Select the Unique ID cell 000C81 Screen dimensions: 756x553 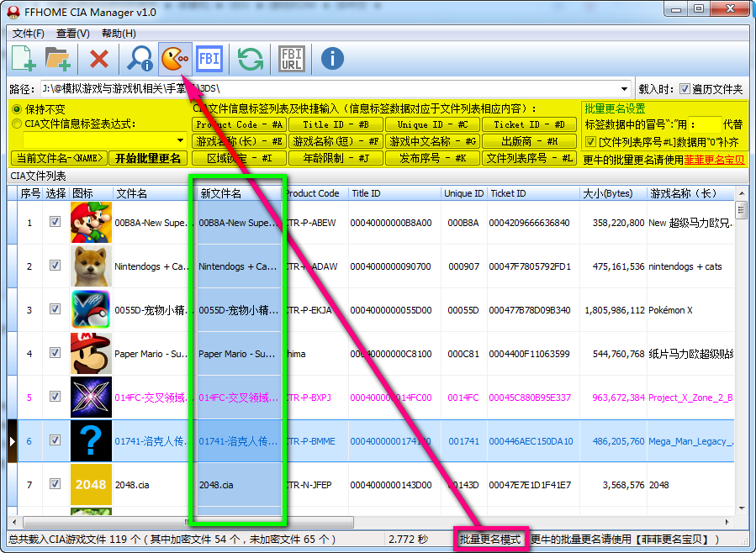(x=463, y=354)
